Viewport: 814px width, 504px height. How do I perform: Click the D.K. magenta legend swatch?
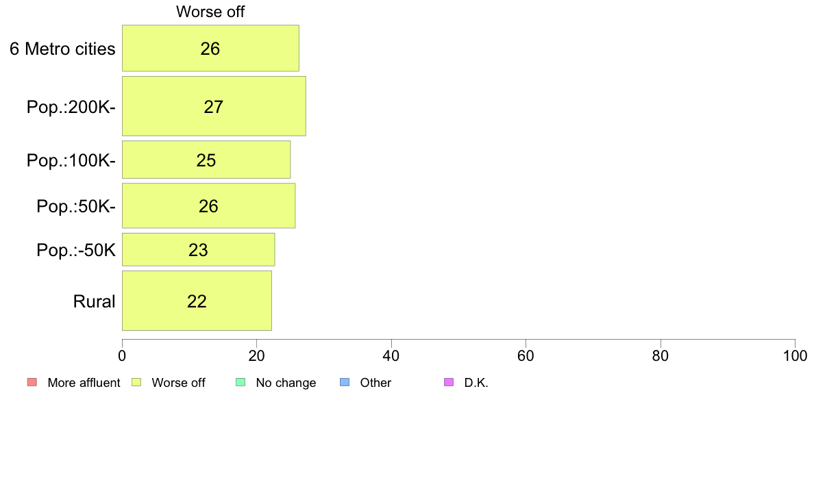tap(449, 383)
